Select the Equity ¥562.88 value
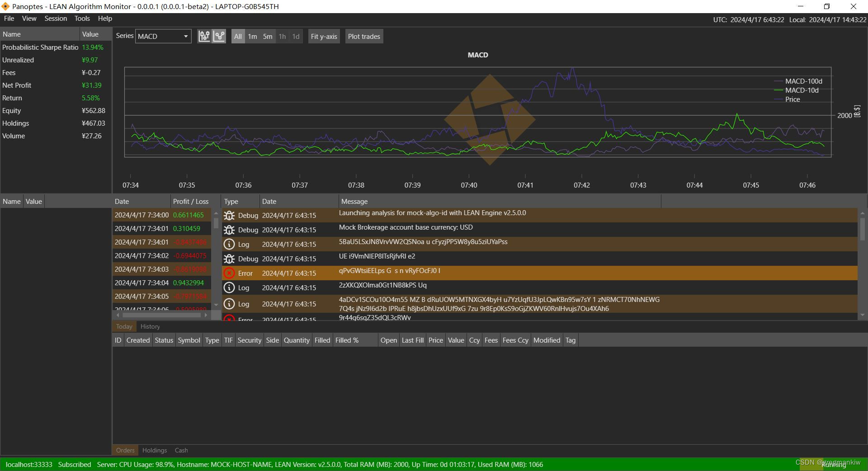Screen dimensions: 868x471 (94, 111)
